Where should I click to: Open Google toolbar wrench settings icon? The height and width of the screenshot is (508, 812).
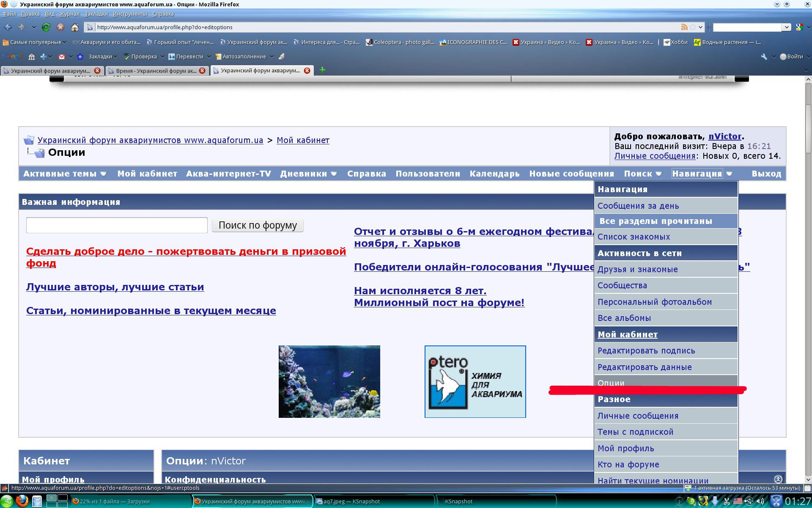click(764, 56)
